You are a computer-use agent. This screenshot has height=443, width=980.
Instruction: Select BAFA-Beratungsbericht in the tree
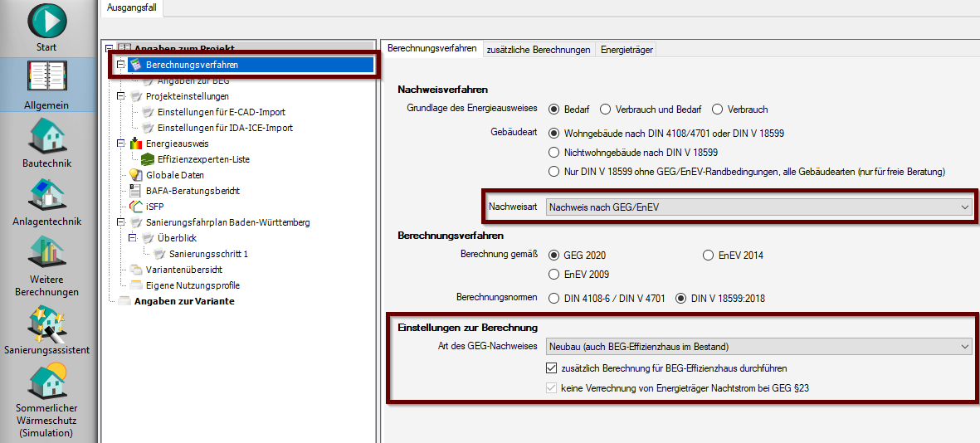point(193,191)
